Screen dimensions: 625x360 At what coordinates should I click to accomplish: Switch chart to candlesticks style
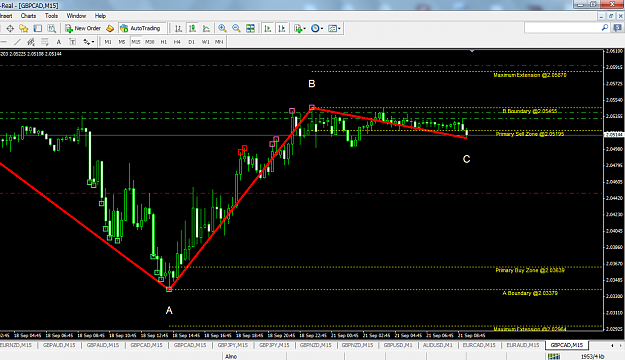(192, 28)
